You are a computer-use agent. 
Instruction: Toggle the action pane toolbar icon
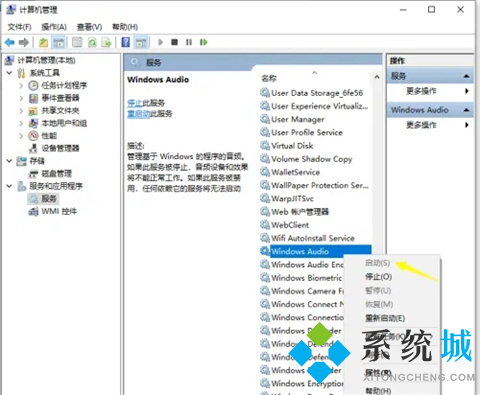click(x=141, y=42)
